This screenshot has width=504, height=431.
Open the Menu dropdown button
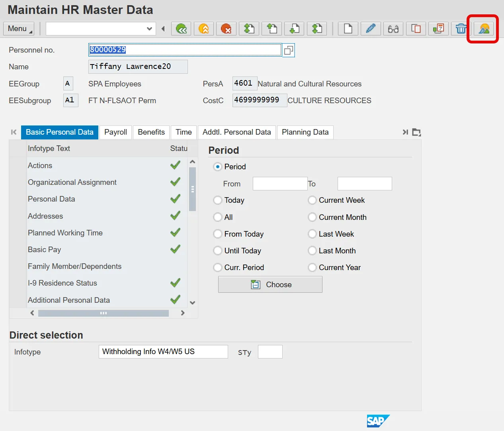pyautogui.click(x=18, y=29)
